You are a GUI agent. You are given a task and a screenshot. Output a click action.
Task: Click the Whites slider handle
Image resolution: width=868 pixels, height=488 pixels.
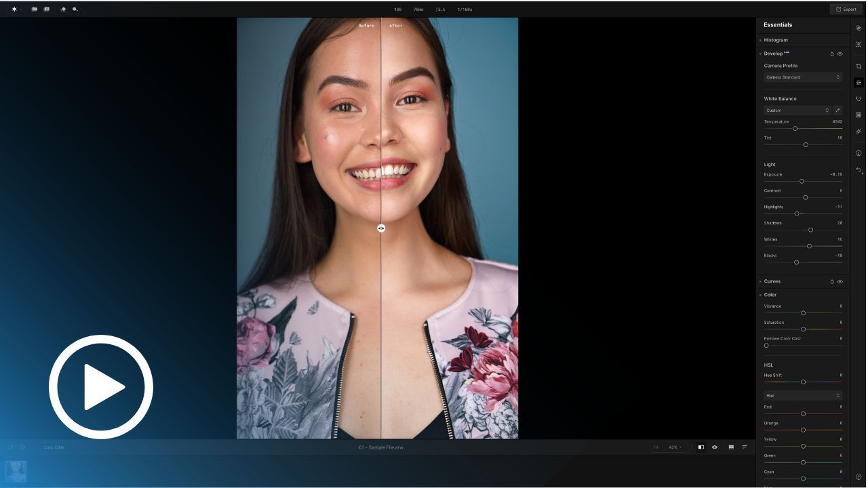(x=809, y=247)
